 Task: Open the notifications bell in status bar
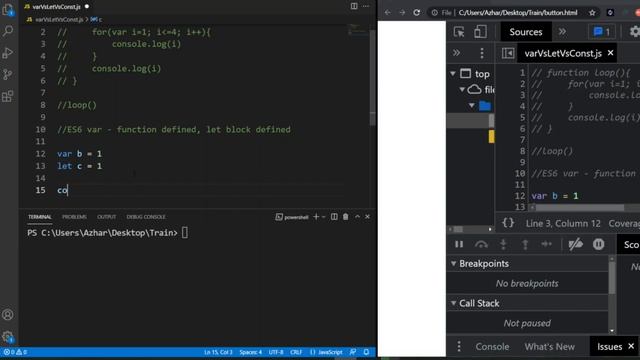point(367,352)
